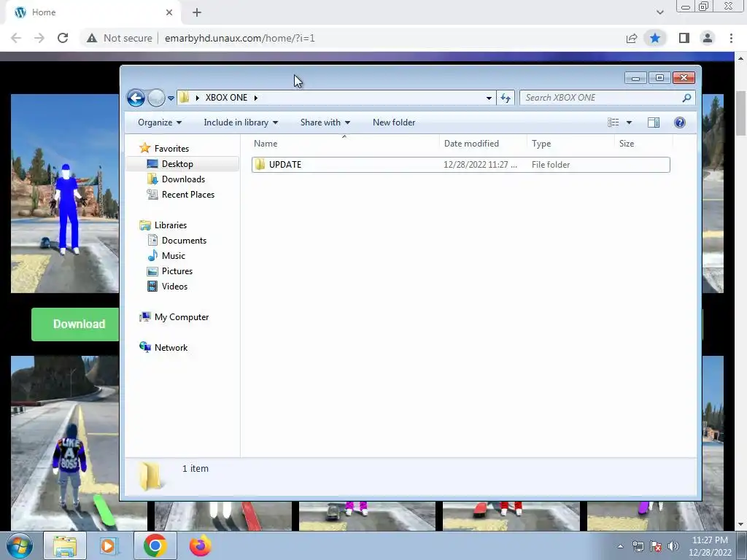Sort by Date modified column

tap(483, 144)
